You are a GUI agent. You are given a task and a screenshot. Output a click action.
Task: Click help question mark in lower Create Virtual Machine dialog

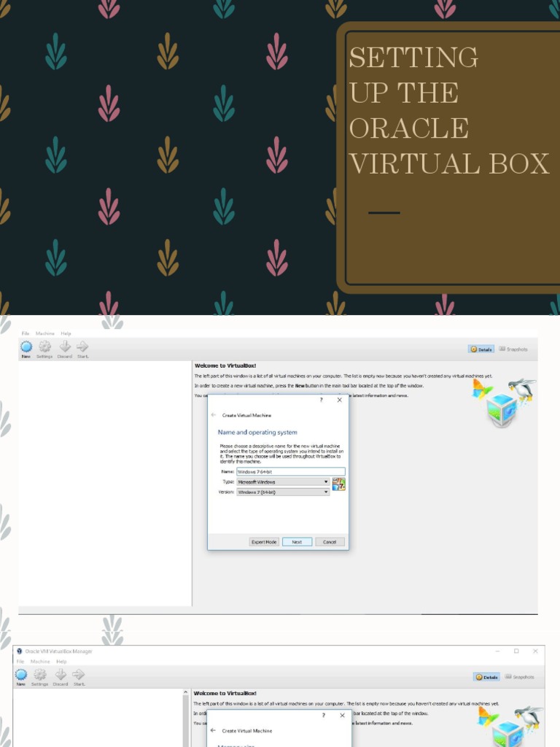(324, 715)
